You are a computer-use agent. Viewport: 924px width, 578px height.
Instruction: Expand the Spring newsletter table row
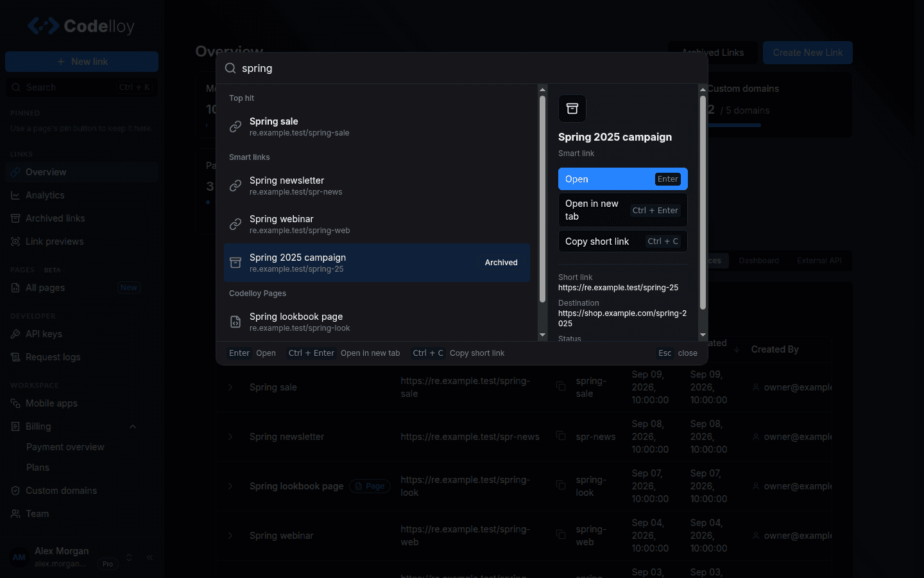230,437
